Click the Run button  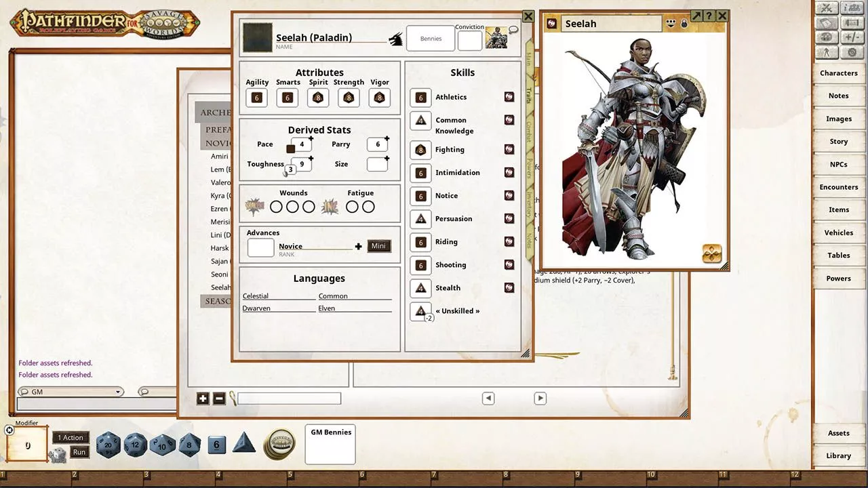[79, 452]
